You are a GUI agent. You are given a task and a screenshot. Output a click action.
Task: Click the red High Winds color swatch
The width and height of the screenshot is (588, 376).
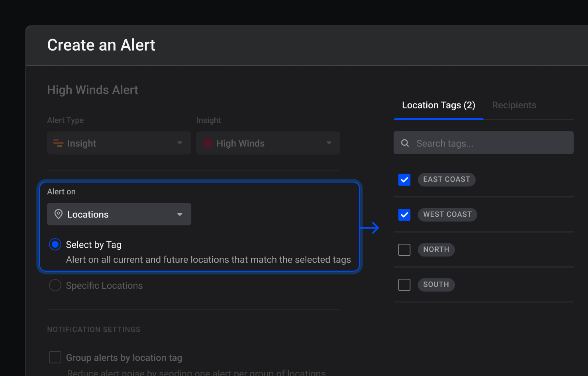[208, 143]
